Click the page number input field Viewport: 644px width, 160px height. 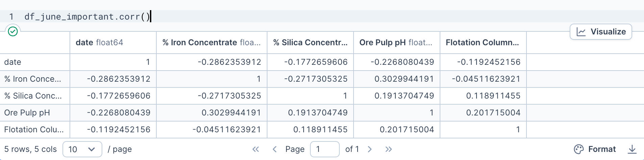324,149
